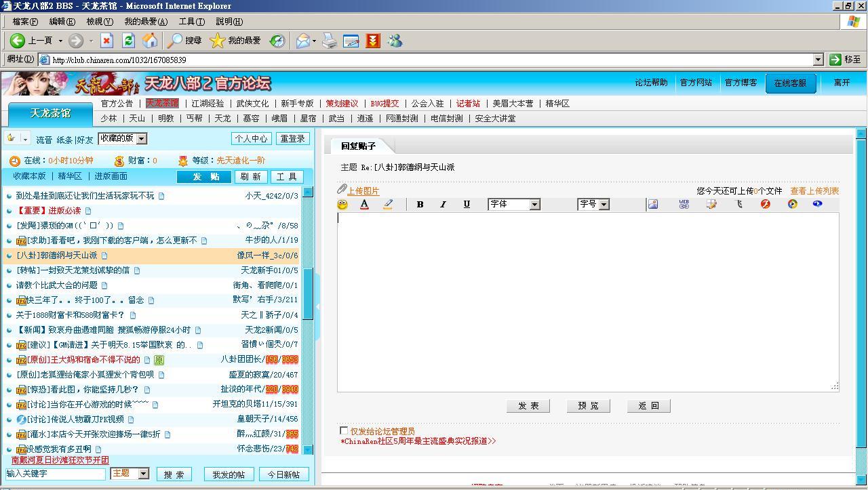868x490 pixels.
Task: Open the Messenger people icon
Action: pyautogui.click(x=395, y=41)
